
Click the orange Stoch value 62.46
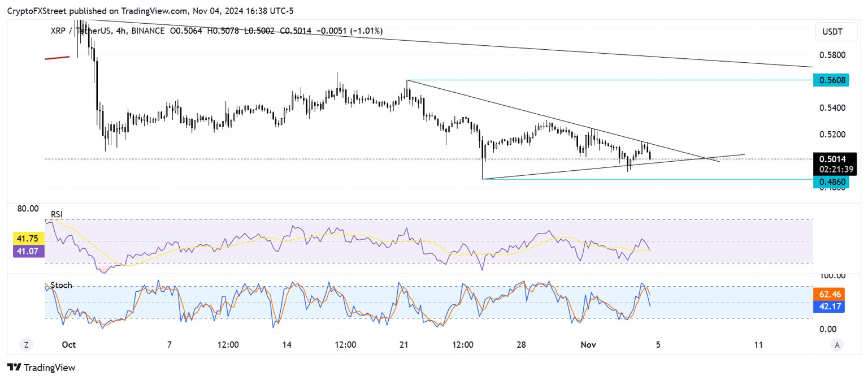point(831,294)
